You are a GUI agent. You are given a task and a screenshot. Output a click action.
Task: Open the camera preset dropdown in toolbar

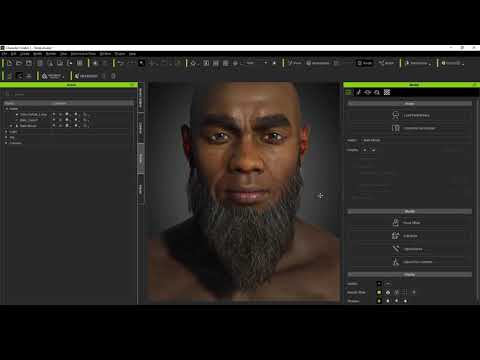tap(257, 63)
